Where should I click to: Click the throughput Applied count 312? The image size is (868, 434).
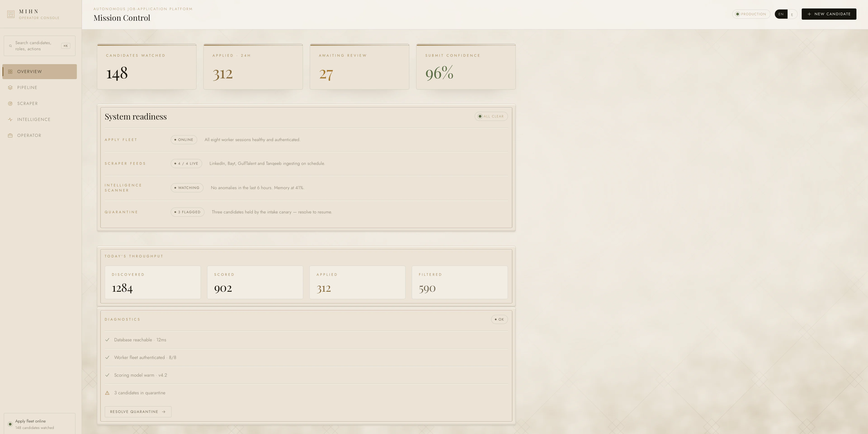click(324, 288)
